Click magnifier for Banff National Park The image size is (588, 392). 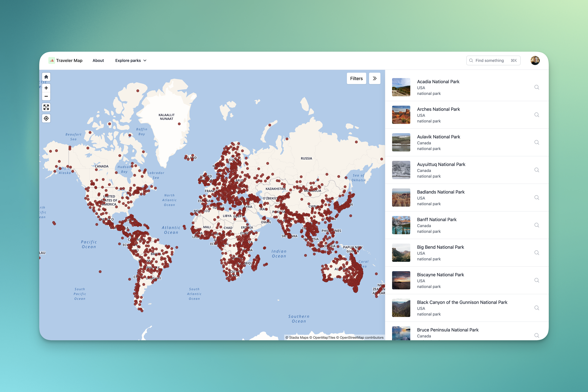click(537, 225)
